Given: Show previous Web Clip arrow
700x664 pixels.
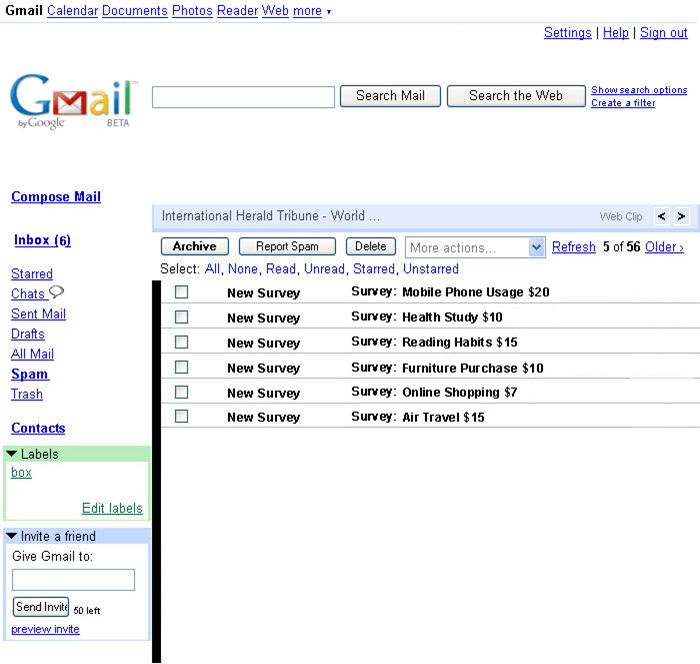Looking at the screenshot, I should coord(662,217).
